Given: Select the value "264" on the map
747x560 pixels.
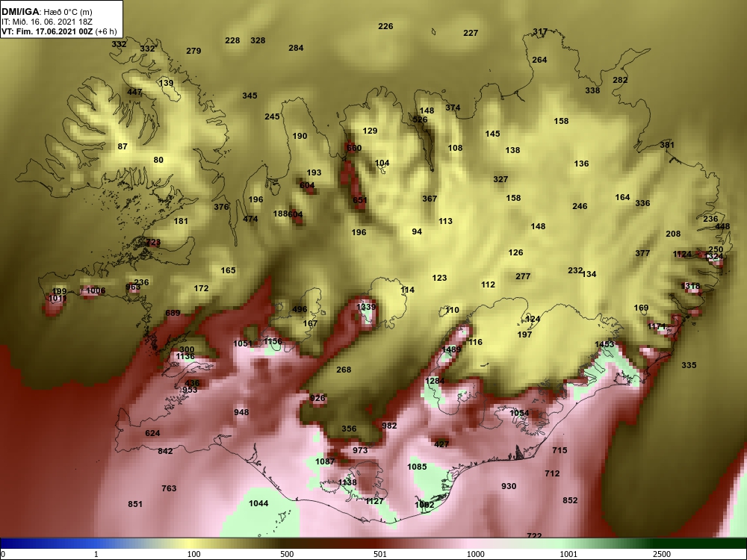Looking at the screenshot, I should 539,60.
